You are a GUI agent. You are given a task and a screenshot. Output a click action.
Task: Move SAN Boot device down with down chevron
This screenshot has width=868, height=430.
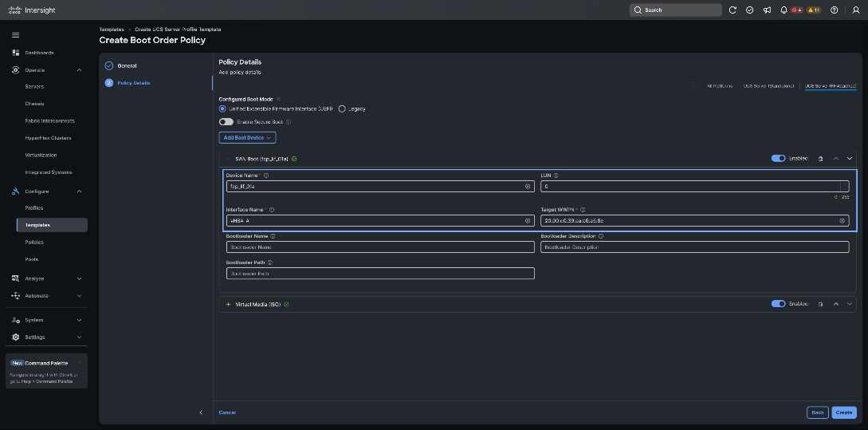click(x=850, y=159)
